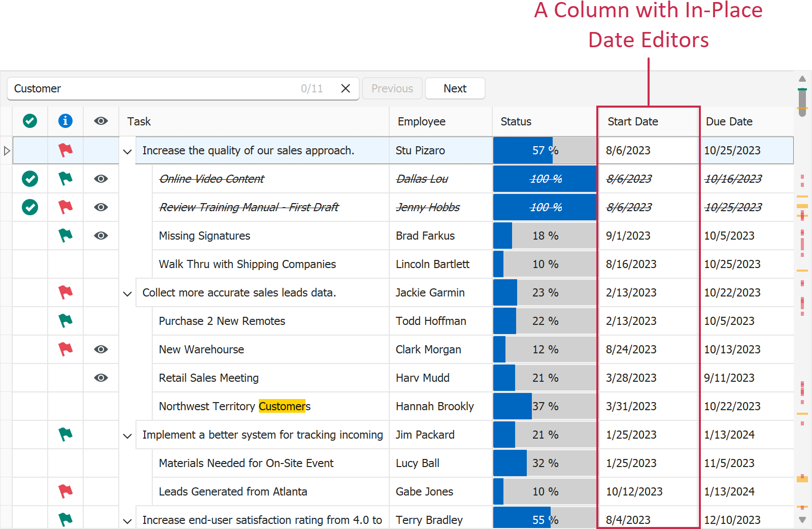Click the red flag on Increase the quality row

pos(65,150)
